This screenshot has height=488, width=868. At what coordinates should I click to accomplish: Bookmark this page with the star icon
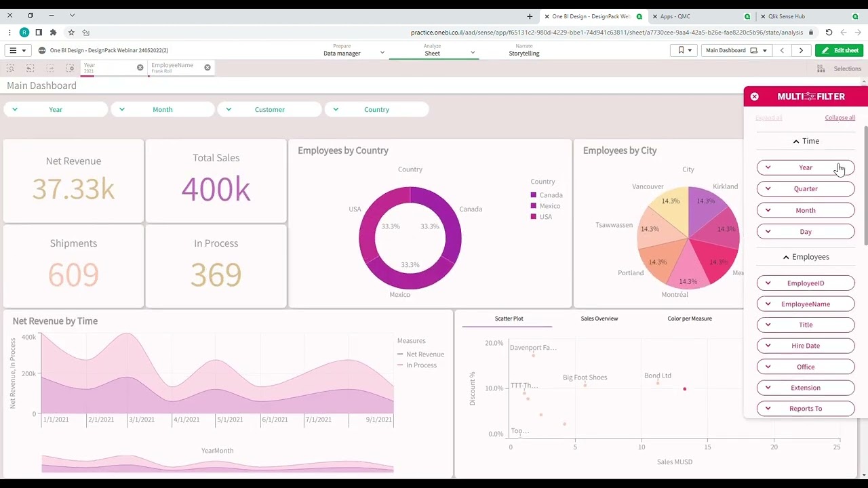pyautogui.click(x=71, y=32)
